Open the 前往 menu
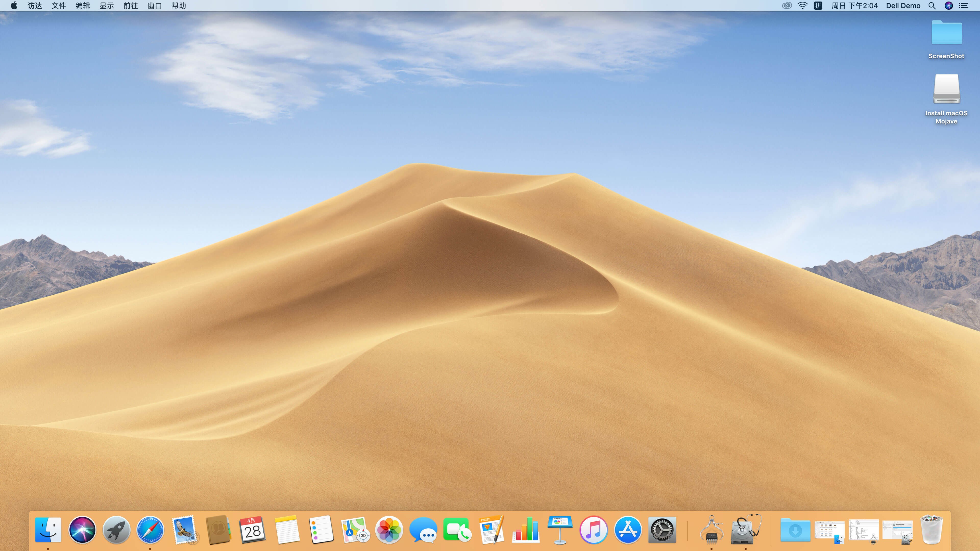 130,6
